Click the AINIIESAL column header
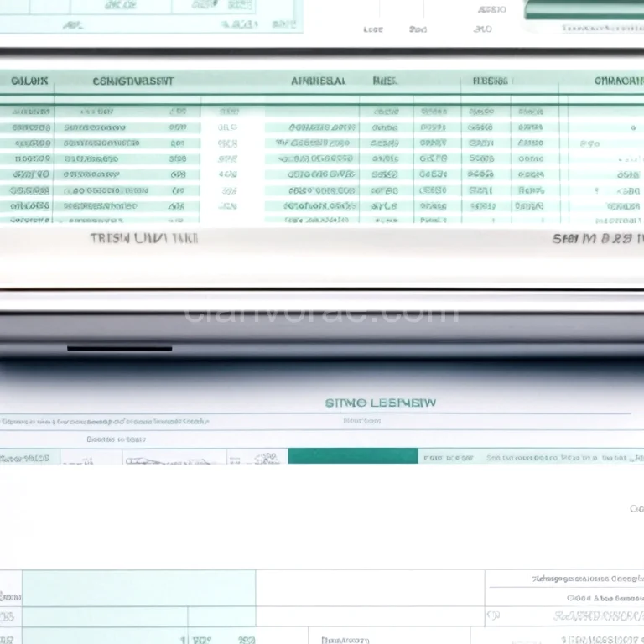This screenshot has width=644, height=644. click(x=318, y=81)
